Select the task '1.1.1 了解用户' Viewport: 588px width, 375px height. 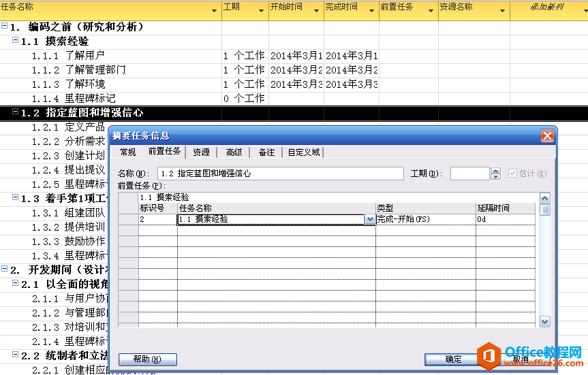(x=68, y=56)
